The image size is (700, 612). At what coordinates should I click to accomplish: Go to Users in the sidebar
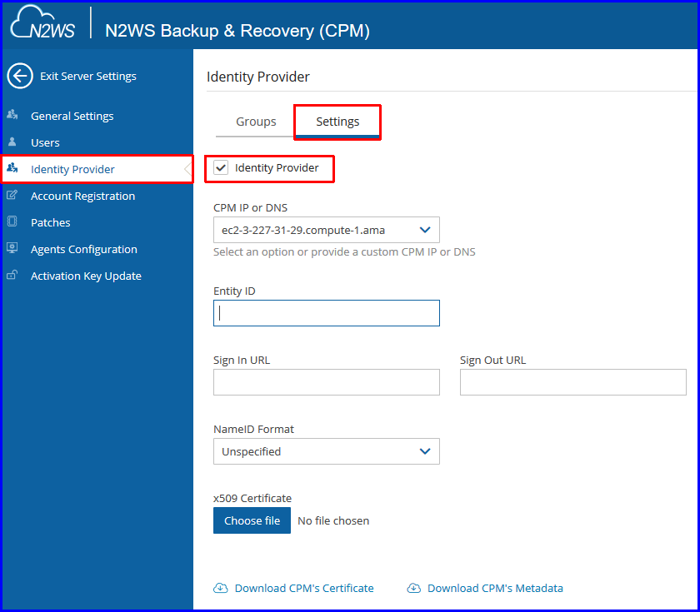click(x=45, y=142)
